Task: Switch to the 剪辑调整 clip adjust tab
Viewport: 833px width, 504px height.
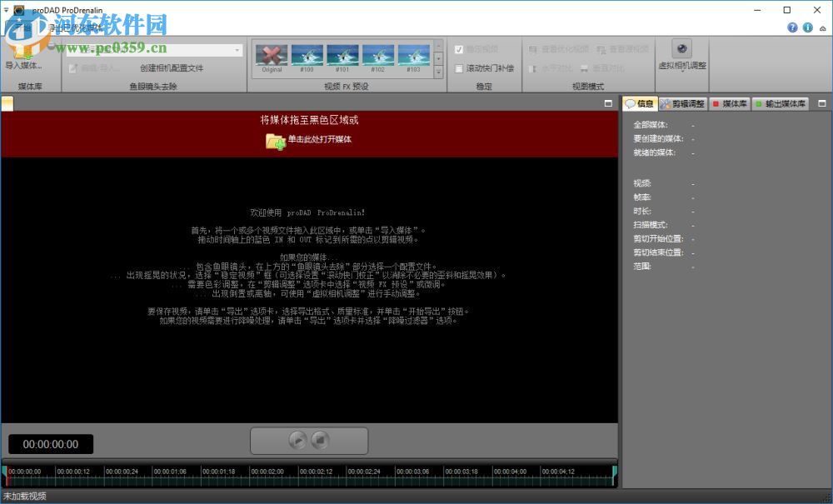Action: (x=683, y=104)
